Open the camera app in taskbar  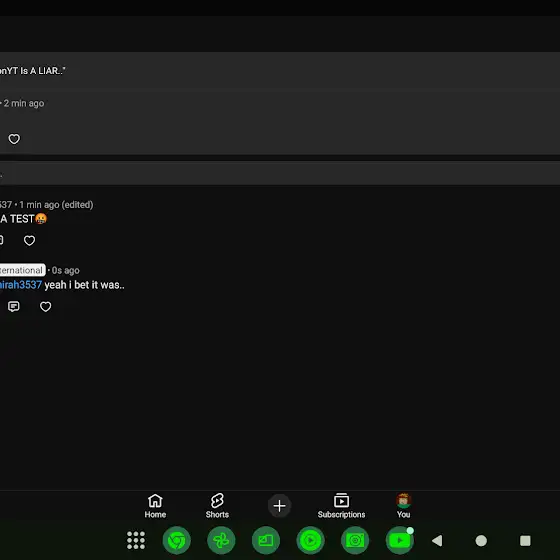point(355,540)
